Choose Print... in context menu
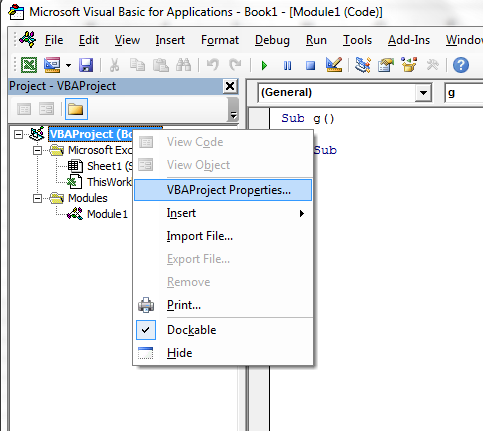This screenshot has width=483, height=431. click(223, 305)
